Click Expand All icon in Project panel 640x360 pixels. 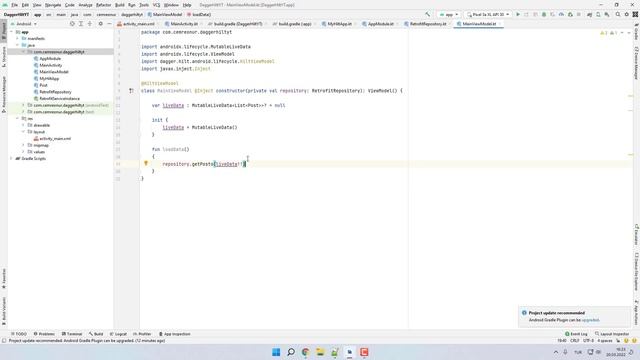point(81,24)
